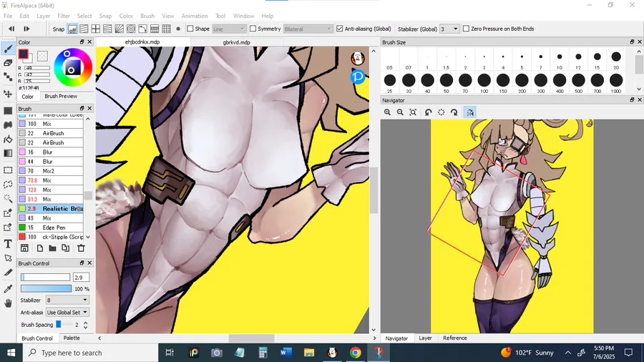The image size is (644, 362).
Task: Switch to the Reference tab
Action: (454, 338)
